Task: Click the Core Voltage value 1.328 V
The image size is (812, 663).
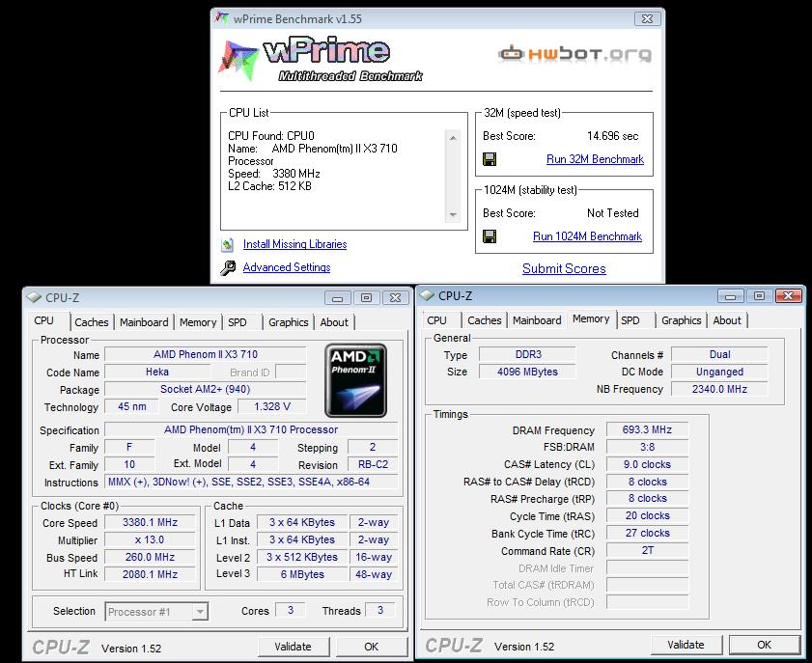Action: 272,407
